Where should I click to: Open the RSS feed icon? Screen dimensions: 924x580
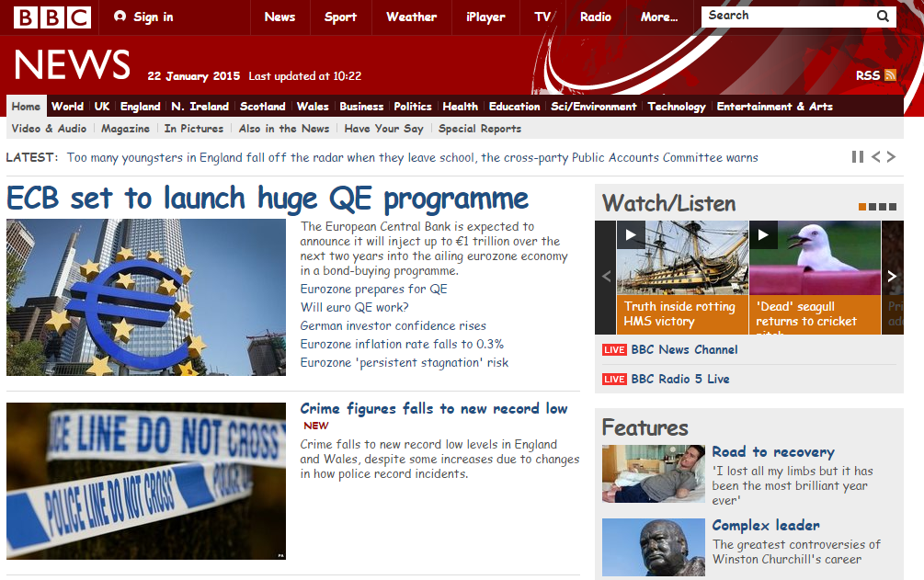[890, 75]
